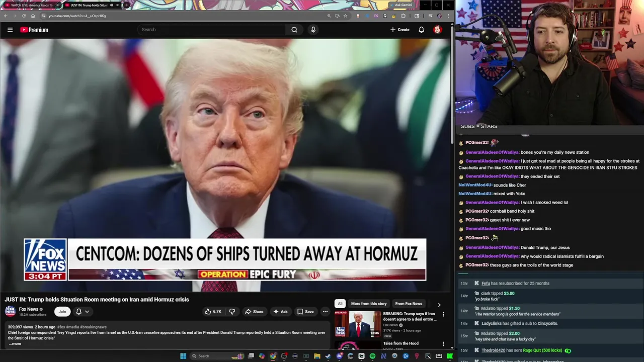Save the video to a playlist
The image size is (644, 362).
[305, 312]
